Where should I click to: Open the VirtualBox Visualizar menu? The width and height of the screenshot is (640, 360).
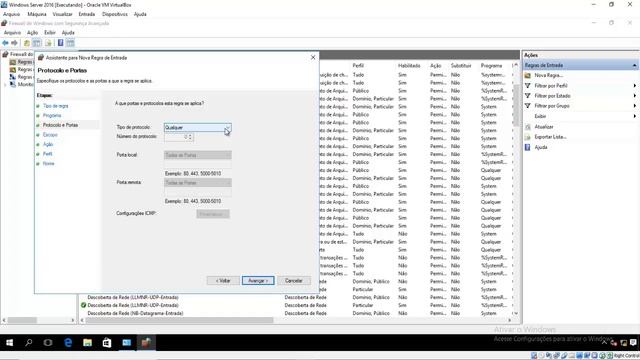coord(62,14)
